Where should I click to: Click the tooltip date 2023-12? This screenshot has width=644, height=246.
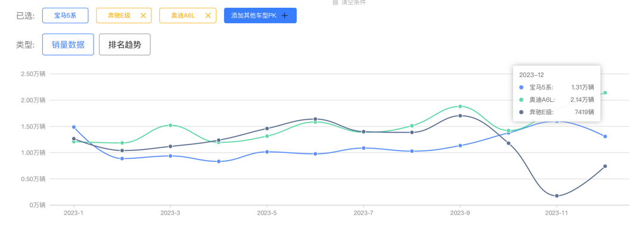pyautogui.click(x=531, y=75)
